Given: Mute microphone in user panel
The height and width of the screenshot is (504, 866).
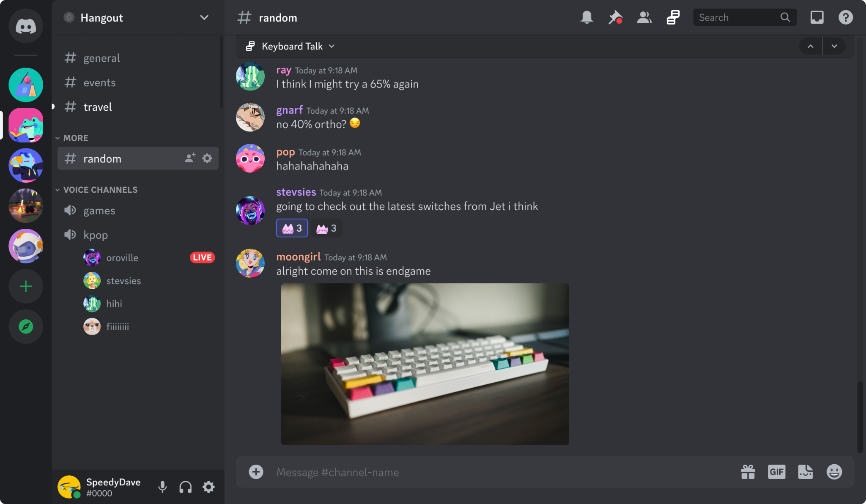Looking at the screenshot, I should click(162, 487).
